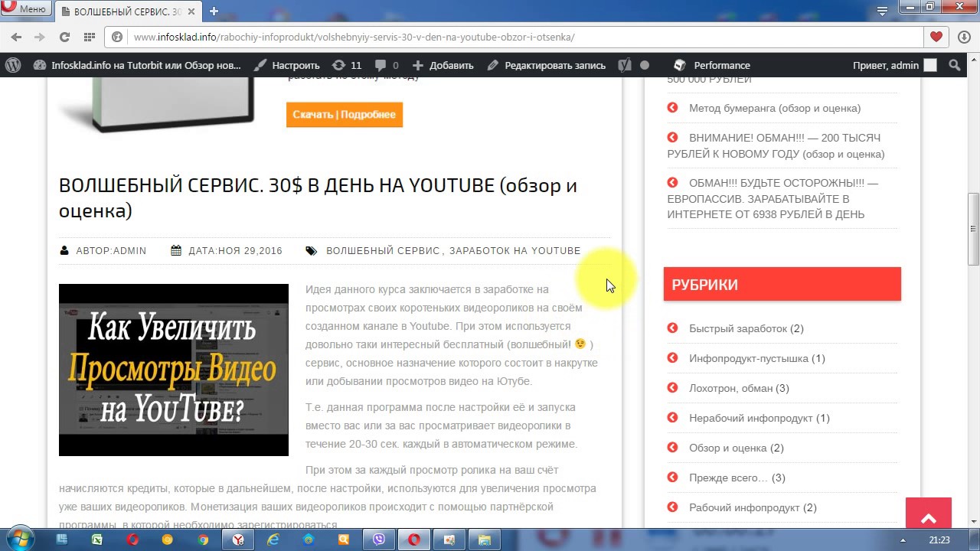Open Viber from the taskbar

379,540
